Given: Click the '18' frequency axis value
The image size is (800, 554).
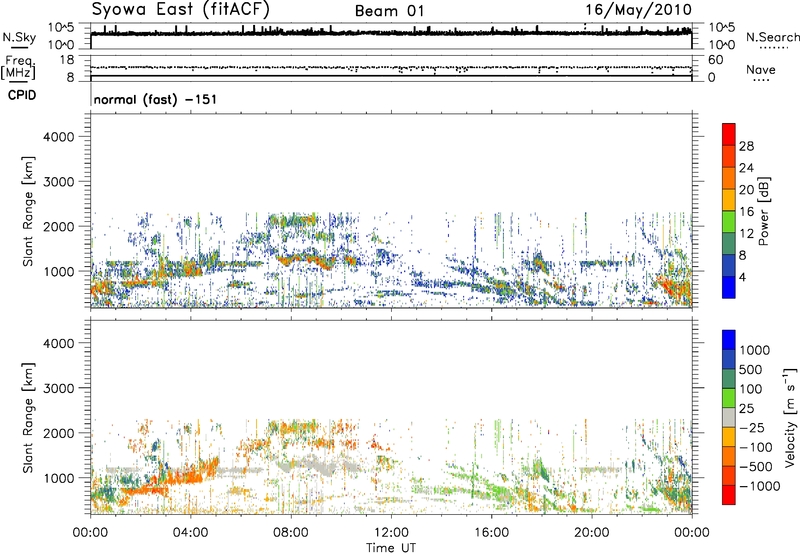Looking at the screenshot, I should click(x=66, y=60).
